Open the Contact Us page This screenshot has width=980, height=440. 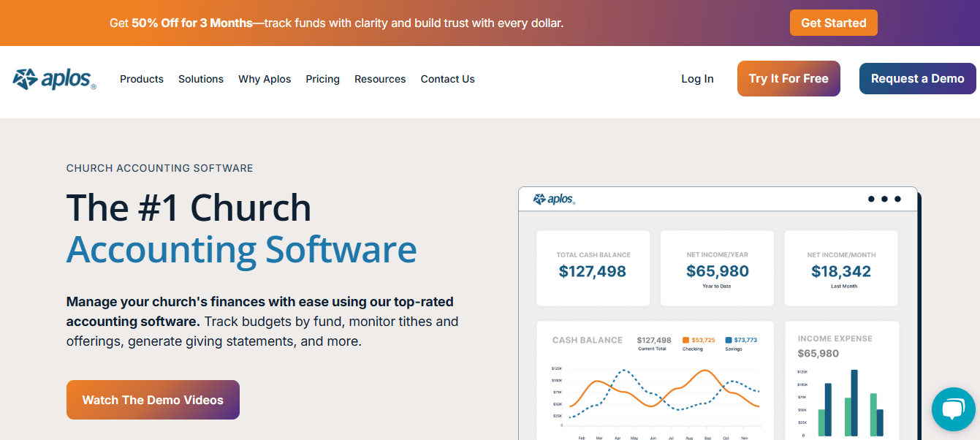click(448, 79)
